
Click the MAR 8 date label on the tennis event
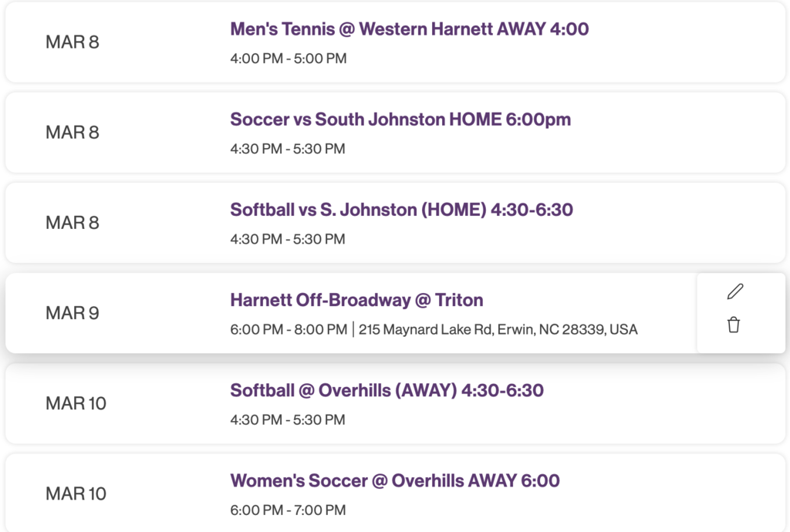pos(72,43)
